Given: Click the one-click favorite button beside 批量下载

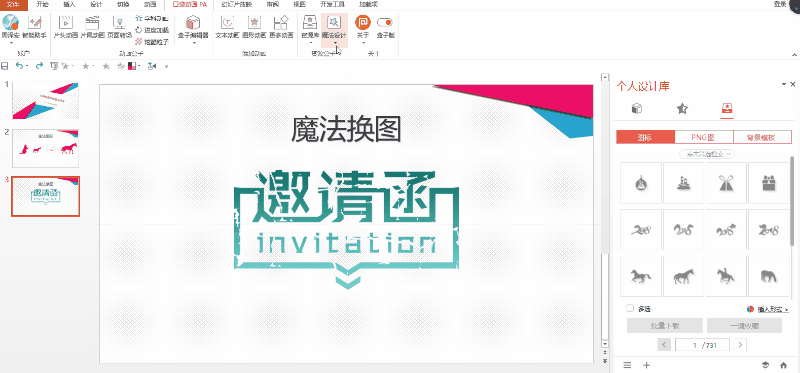Looking at the screenshot, I should coord(744,326).
